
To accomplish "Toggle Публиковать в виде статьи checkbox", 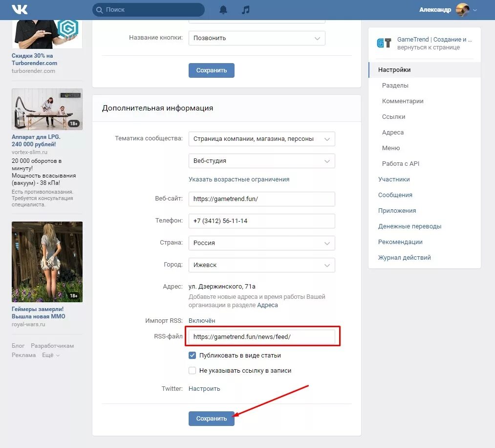I will click(x=192, y=356).
